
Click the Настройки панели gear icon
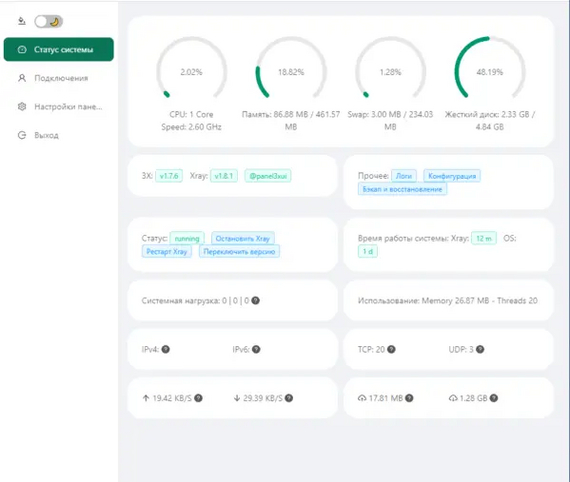point(22,107)
